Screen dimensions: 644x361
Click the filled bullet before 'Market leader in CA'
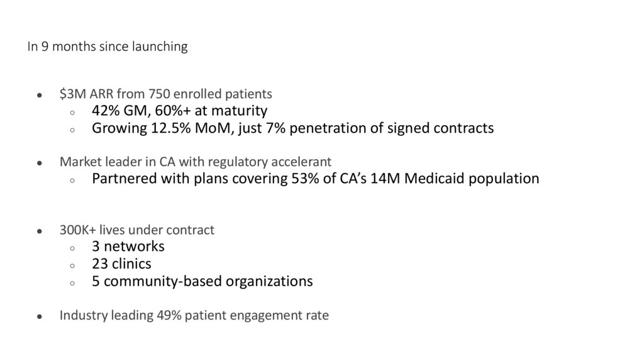pyautogui.click(x=39, y=163)
